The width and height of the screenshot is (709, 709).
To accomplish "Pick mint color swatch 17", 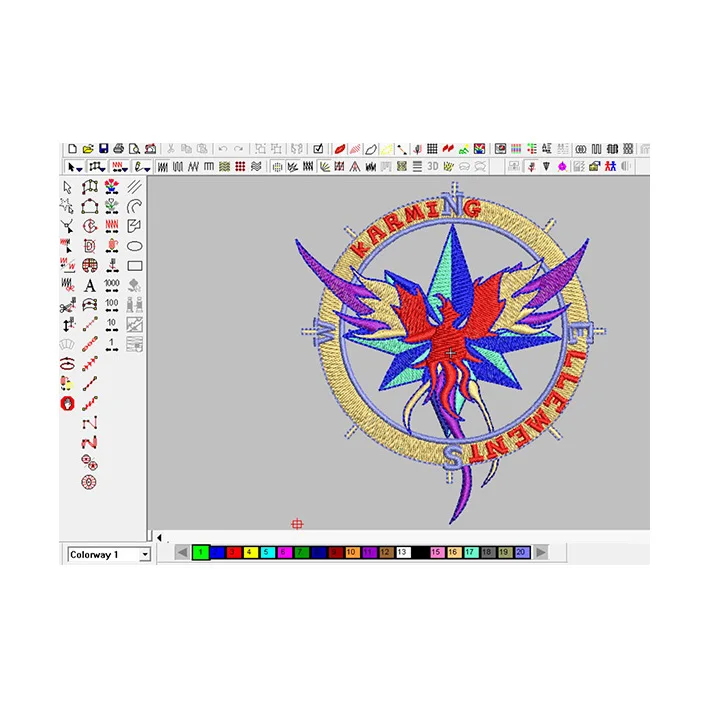I will coord(470,552).
